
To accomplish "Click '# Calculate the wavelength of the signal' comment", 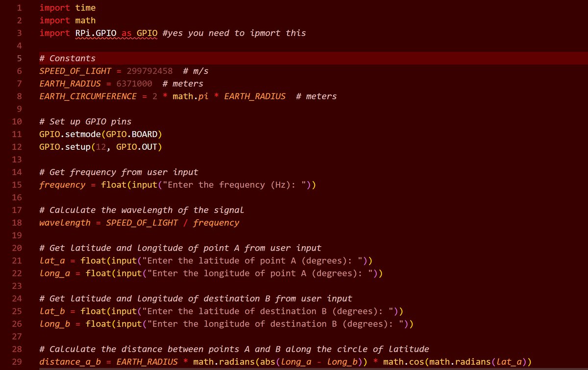I will click(142, 210).
